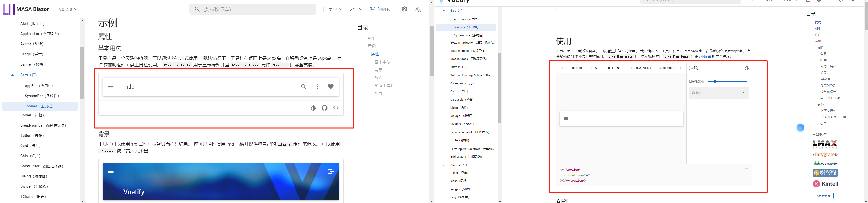Image resolution: width=868 pixels, height=203 pixels.
Task: Click hamburger icon in Vuetify preview toolbar
Action: click(566, 118)
